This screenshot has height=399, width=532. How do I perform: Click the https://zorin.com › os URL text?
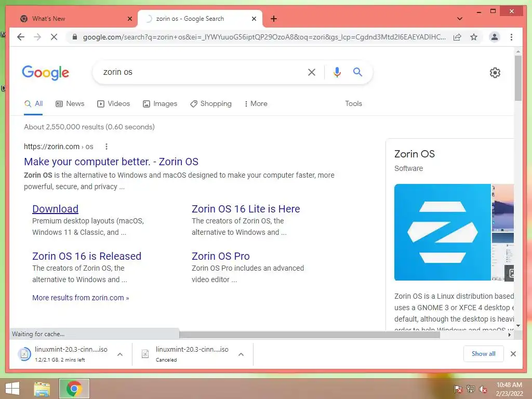tap(58, 147)
